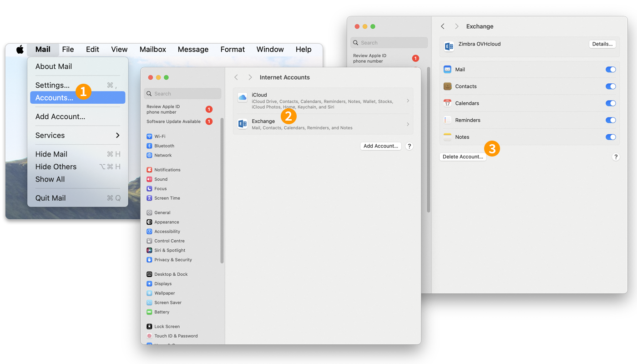
Task: Expand the iCloud account row
Action: click(323, 100)
